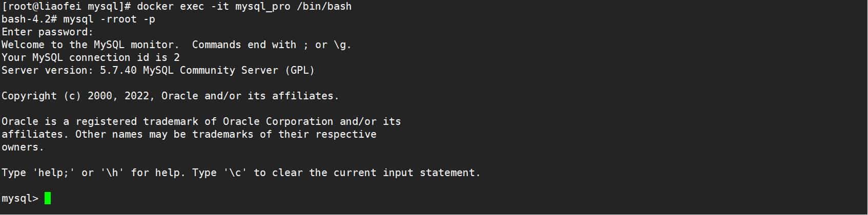This screenshot has width=868, height=215.
Task: Click the Welcome to the MySQL monitor text
Action: pyautogui.click(x=90, y=45)
